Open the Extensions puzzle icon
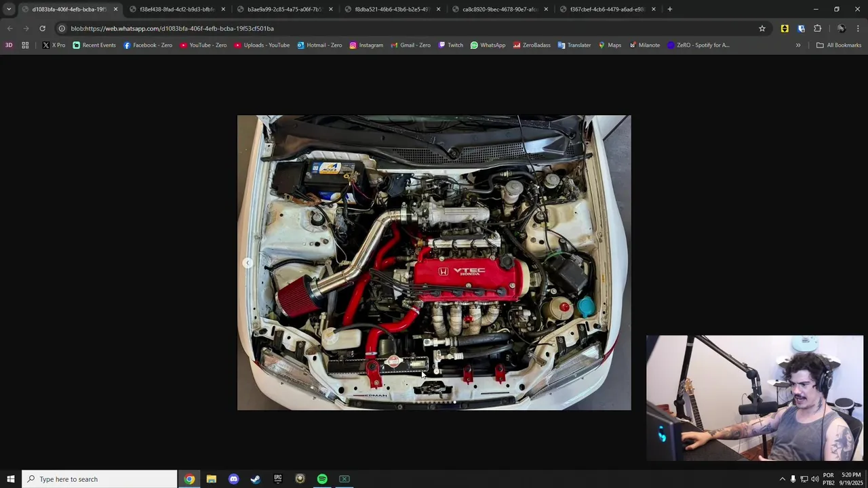Screen dimensions: 868x488 point(817,28)
